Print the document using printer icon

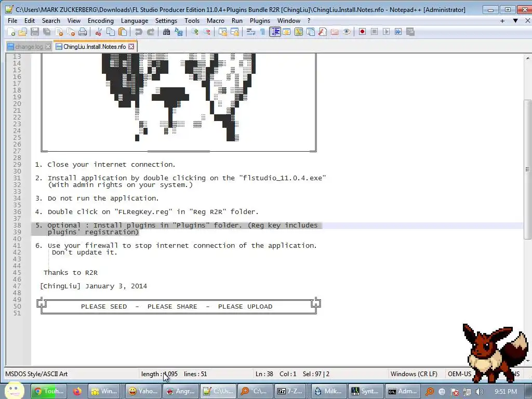[83, 32]
